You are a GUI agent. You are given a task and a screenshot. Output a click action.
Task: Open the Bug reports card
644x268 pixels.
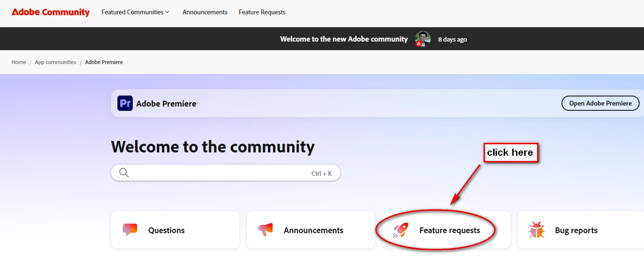pyautogui.click(x=581, y=230)
